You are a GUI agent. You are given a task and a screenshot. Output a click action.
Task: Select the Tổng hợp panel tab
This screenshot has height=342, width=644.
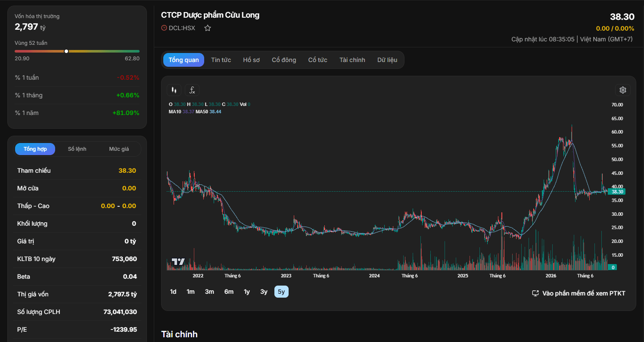(35, 149)
